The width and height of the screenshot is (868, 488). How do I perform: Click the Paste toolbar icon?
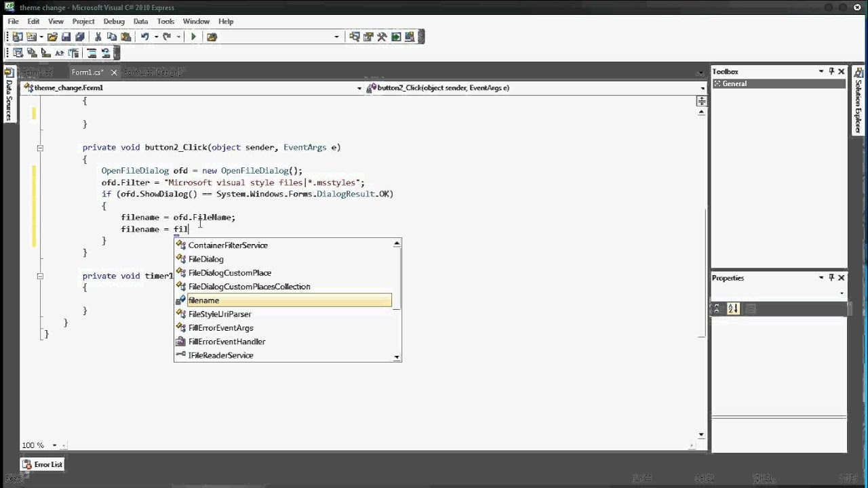tap(125, 37)
